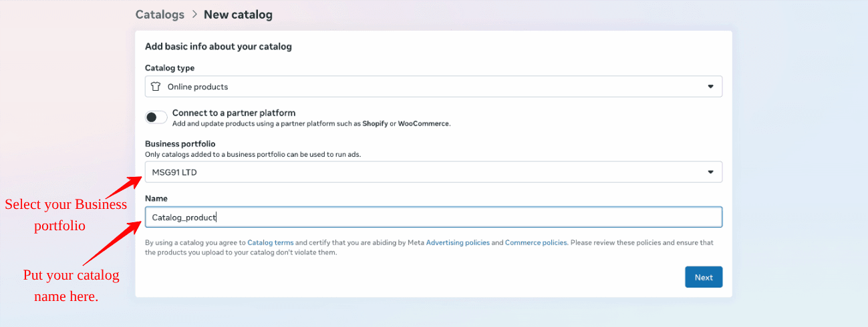The width and height of the screenshot is (868, 327).
Task: Click the Name field label
Action: pyautogui.click(x=156, y=198)
